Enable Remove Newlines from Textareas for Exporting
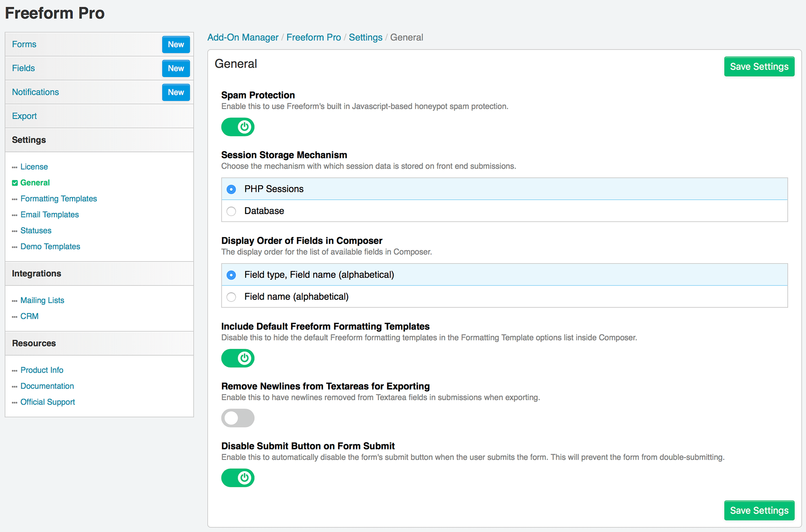The height and width of the screenshot is (532, 806). click(x=237, y=418)
